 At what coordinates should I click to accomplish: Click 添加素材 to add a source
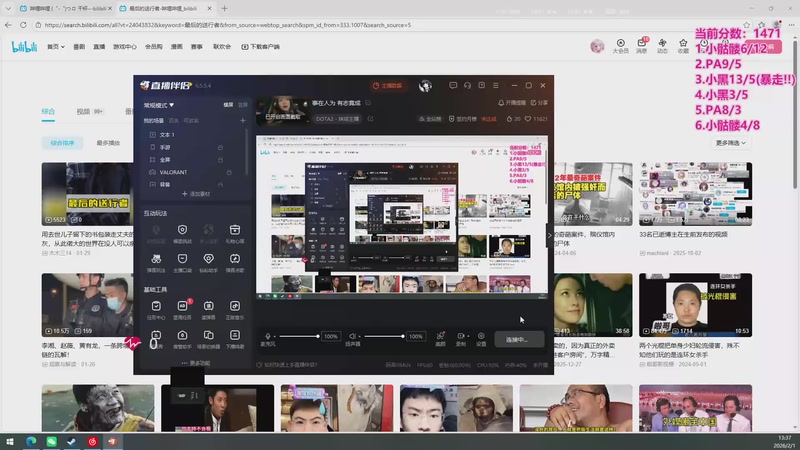tap(196, 194)
